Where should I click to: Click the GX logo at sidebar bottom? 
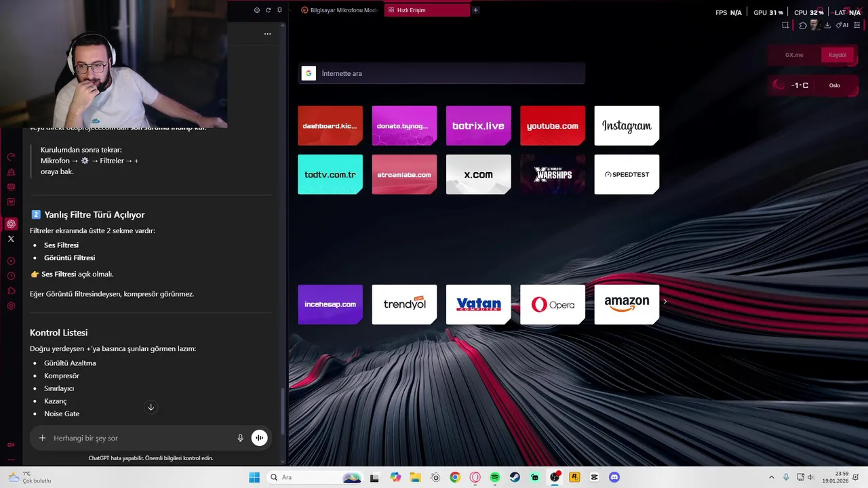[11, 445]
